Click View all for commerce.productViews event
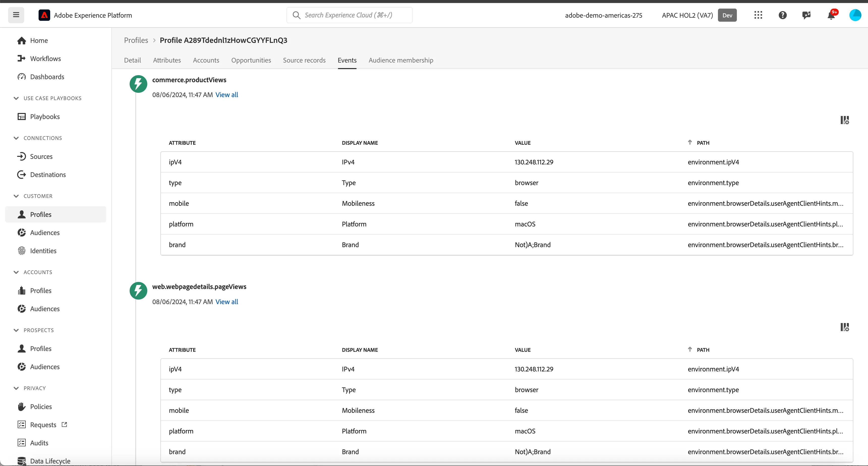868x466 pixels. click(227, 95)
